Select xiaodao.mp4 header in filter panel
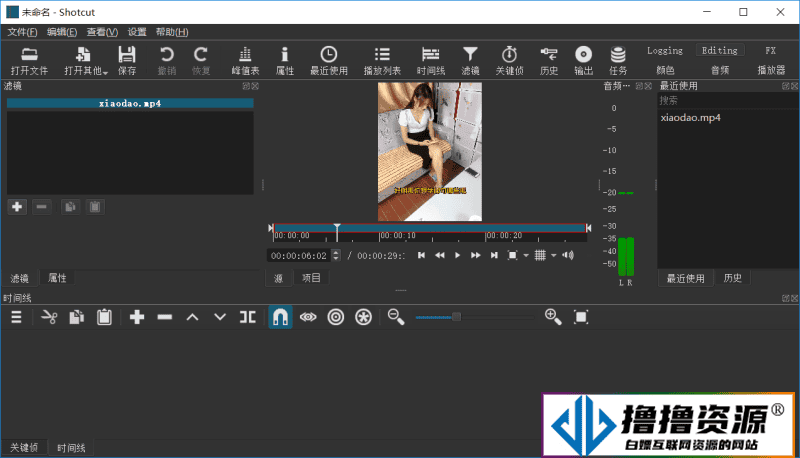This screenshot has width=800, height=458. tap(130, 104)
